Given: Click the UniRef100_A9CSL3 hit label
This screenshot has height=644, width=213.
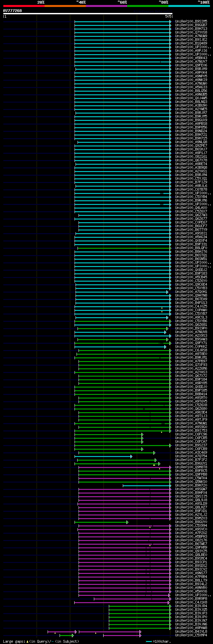Looking at the screenshot, I should coord(191,317).
